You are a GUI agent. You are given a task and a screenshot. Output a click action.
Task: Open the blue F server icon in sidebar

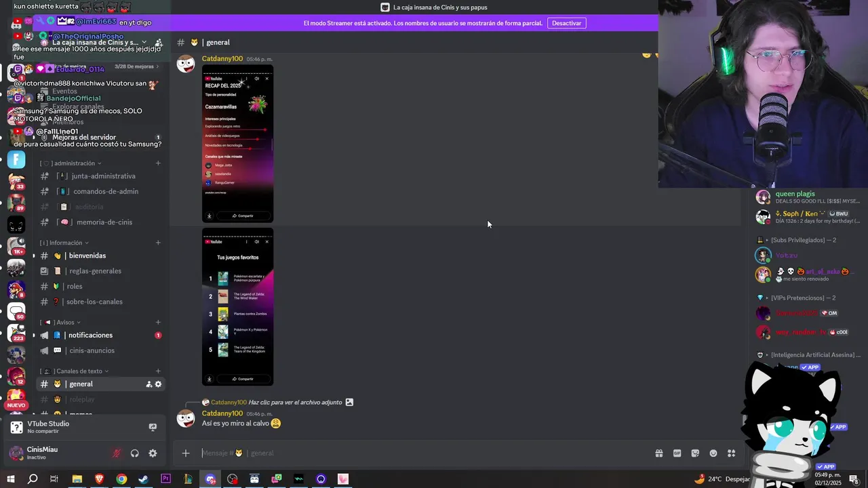click(x=16, y=160)
